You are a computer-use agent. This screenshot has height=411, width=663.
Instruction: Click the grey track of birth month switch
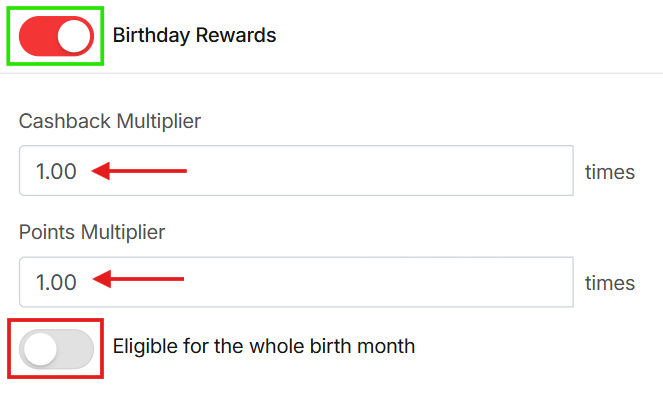[76, 348]
